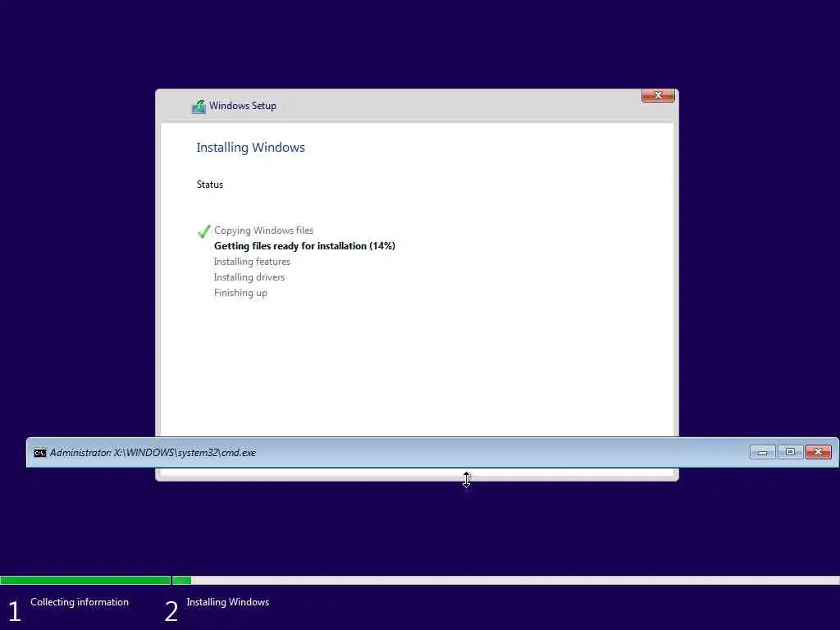This screenshot has width=840, height=630.
Task: Click the Collecting information stage label
Action: 80,602
